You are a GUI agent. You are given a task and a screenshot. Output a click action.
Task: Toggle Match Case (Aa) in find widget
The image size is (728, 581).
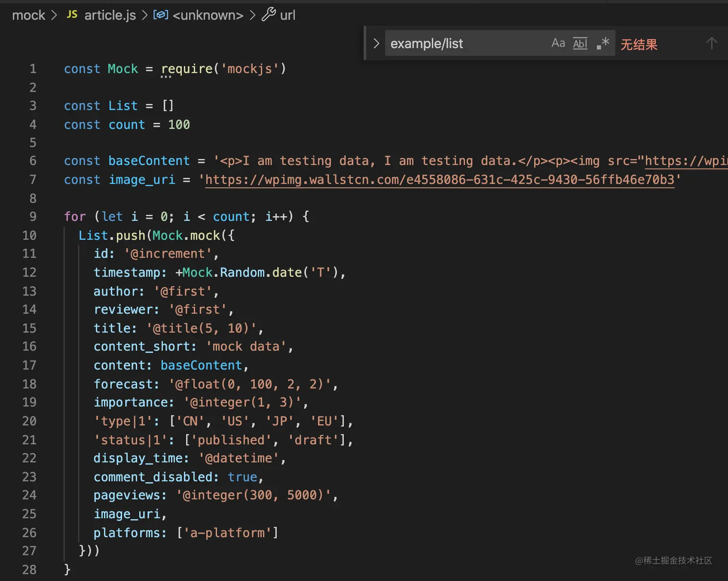pyautogui.click(x=558, y=43)
